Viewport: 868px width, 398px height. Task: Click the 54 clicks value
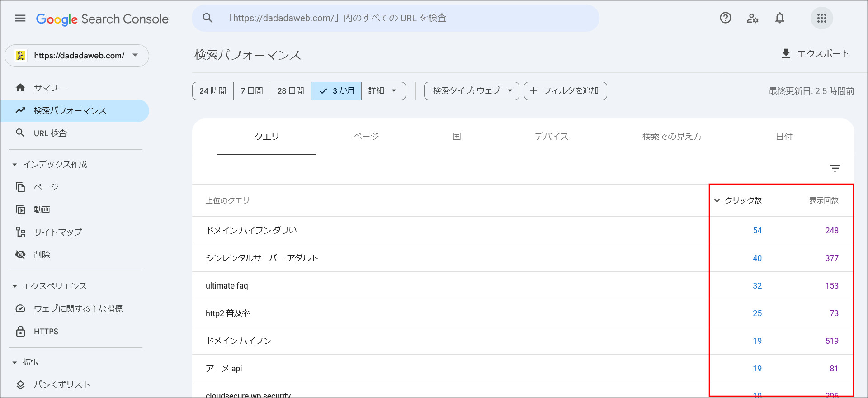pos(757,231)
